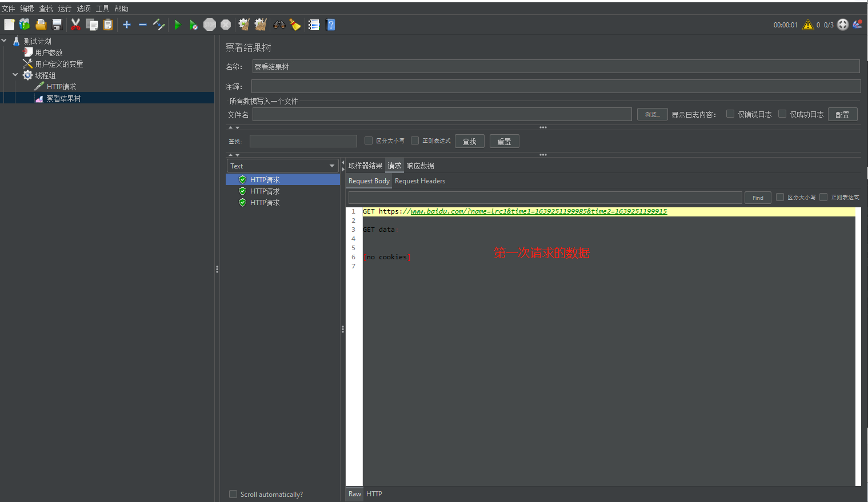Click the Toggle enable/disable icon
This screenshot has height=502, width=868.
click(x=159, y=25)
